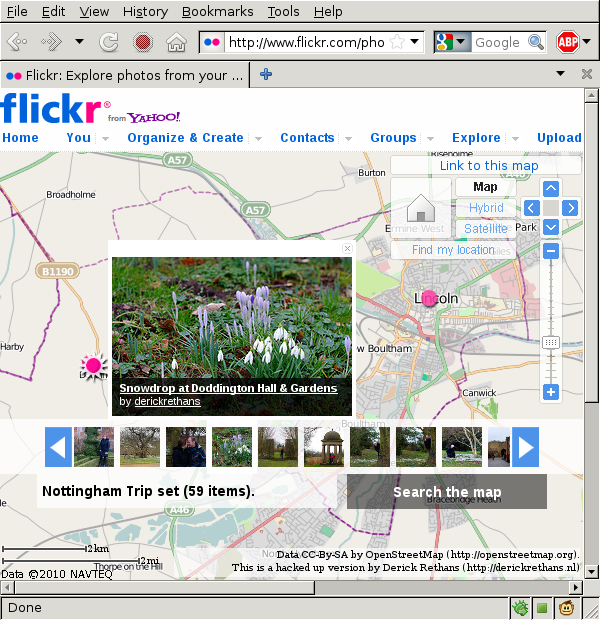600x620 pixels.
Task: Switch map to Satellite view
Action: [x=486, y=229]
